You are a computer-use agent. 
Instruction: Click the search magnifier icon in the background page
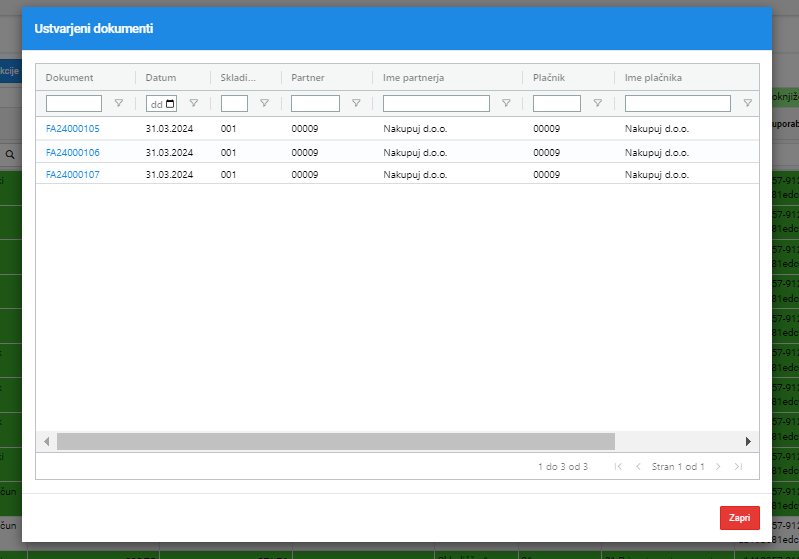point(10,154)
